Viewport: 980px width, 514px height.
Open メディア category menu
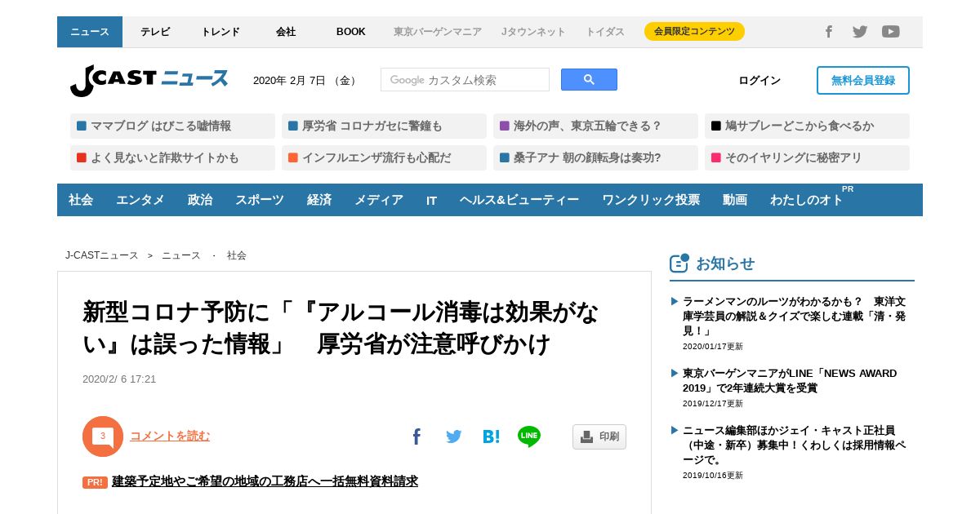[379, 200]
